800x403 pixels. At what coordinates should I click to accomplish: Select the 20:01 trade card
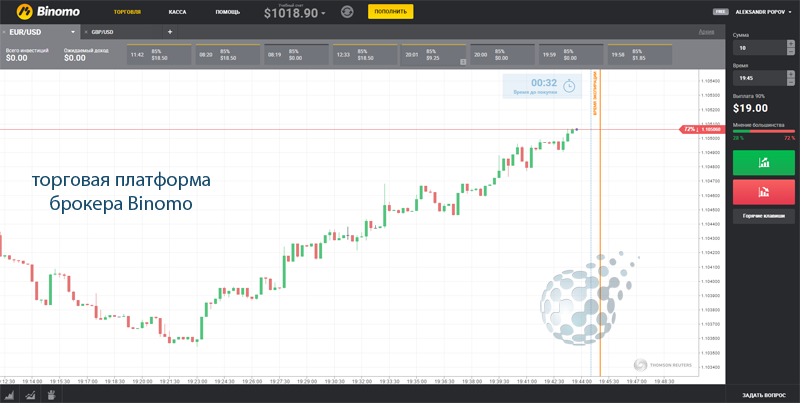434,55
